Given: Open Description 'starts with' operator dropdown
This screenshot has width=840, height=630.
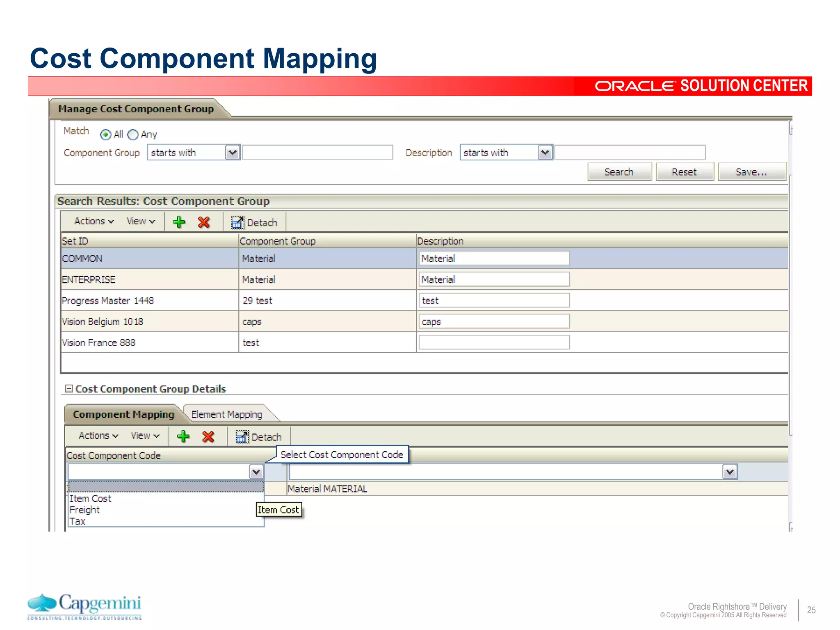Looking at the screenshot, I should point(545,153).
